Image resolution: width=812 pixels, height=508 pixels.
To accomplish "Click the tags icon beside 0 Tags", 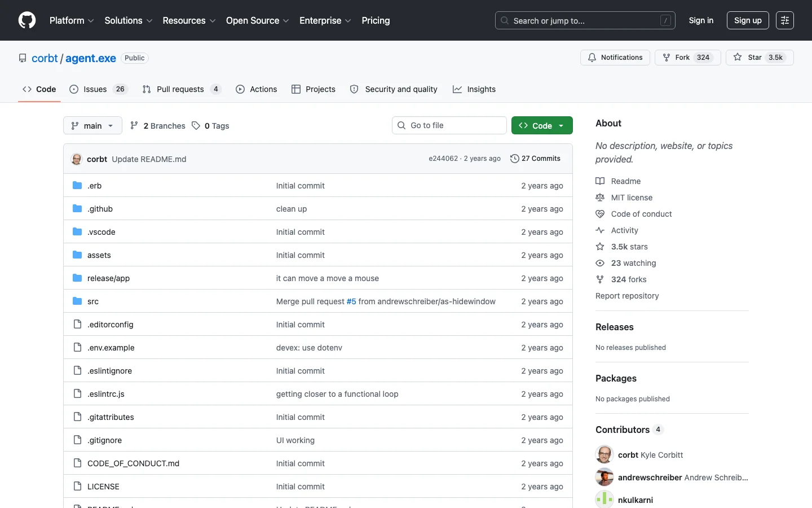I will point(196,125).
